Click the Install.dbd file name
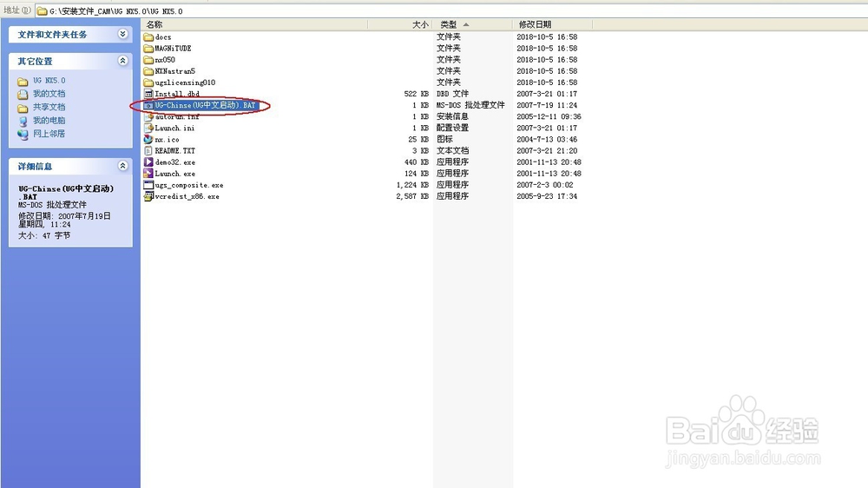This screenshot has height=488, width=868. pos(177,94)
